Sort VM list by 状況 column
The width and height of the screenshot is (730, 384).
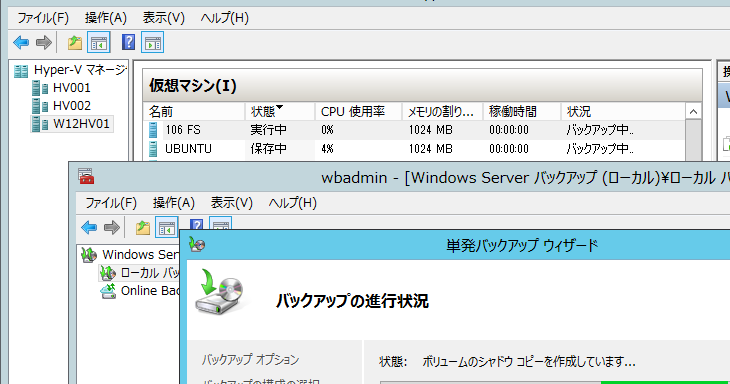(x=623, y=112)
